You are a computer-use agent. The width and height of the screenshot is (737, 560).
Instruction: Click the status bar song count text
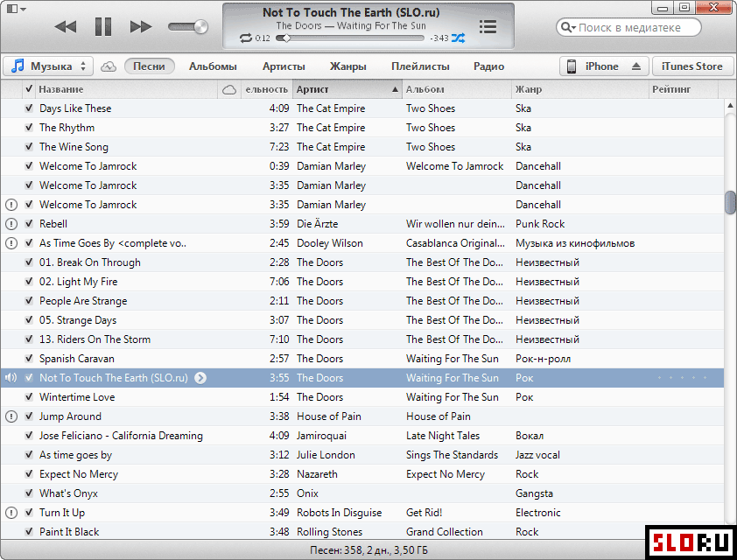click(369, 550)
